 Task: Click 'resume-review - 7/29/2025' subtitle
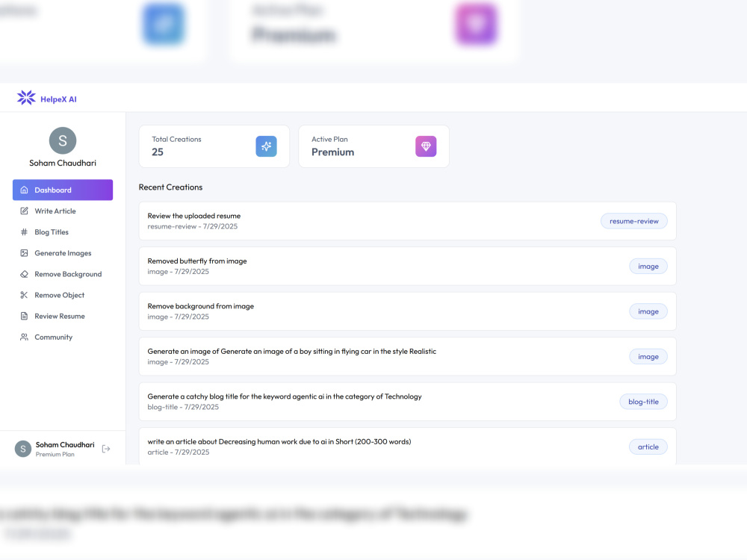[193, 227]
